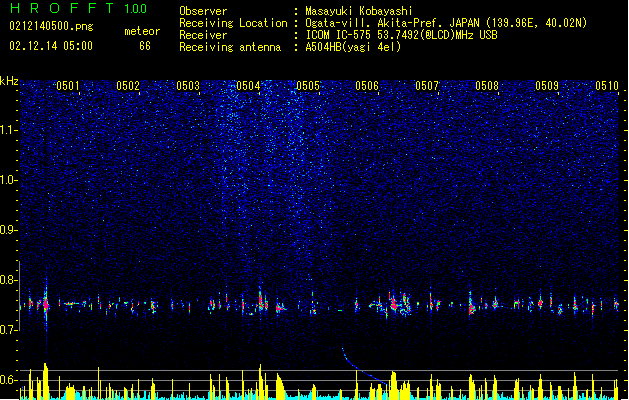
Task: Click the 0506 time marker
Action: pyautogui.click(x=367, y=86)
